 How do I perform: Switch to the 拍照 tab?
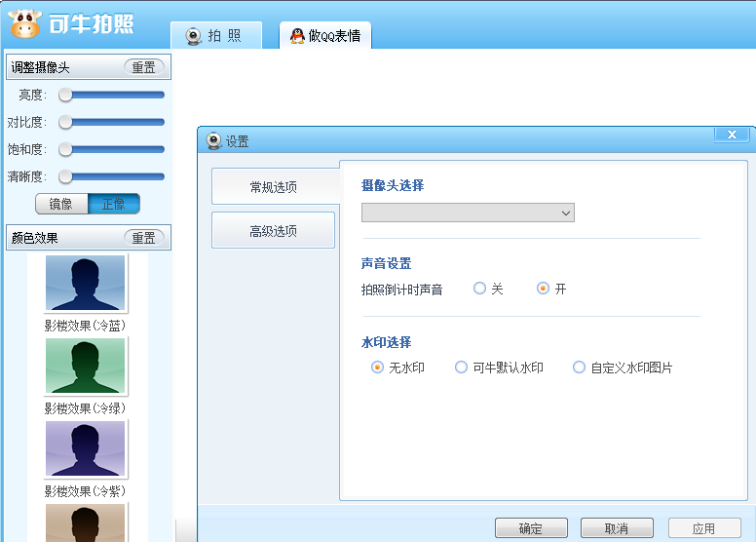coord(216,35)
